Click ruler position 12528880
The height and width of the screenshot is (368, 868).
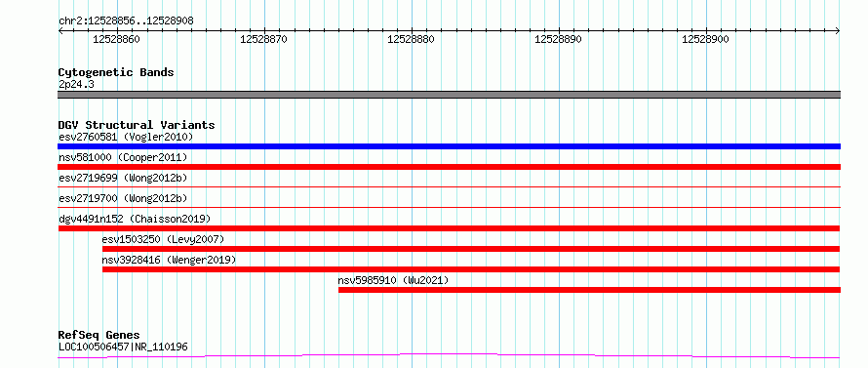click(x=411, y=39)
